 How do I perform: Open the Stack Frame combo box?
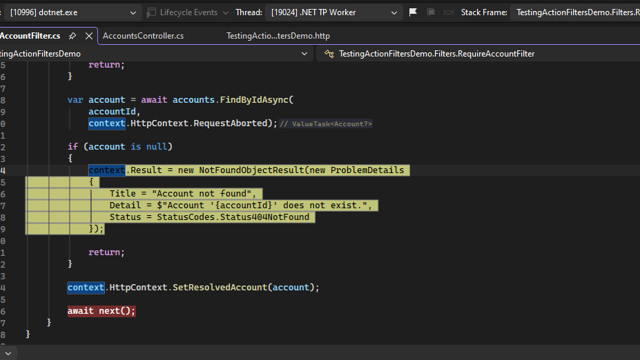[x=576, y=12]
